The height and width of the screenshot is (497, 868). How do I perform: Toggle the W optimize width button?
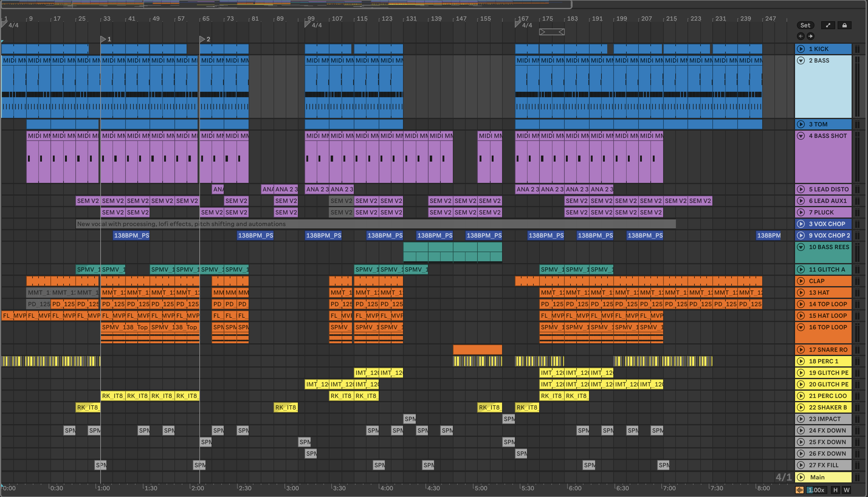(x=846, y=490)
